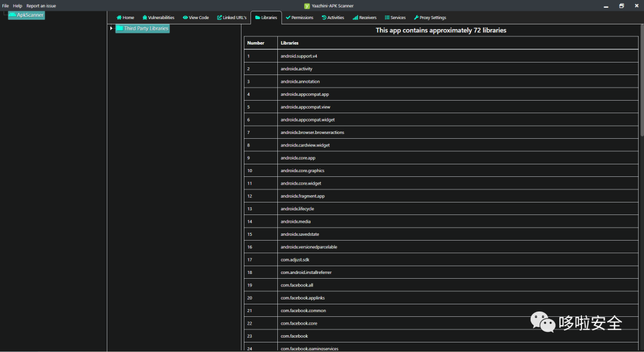Click androidx.appcompat.view in the table

click(305, 107)
